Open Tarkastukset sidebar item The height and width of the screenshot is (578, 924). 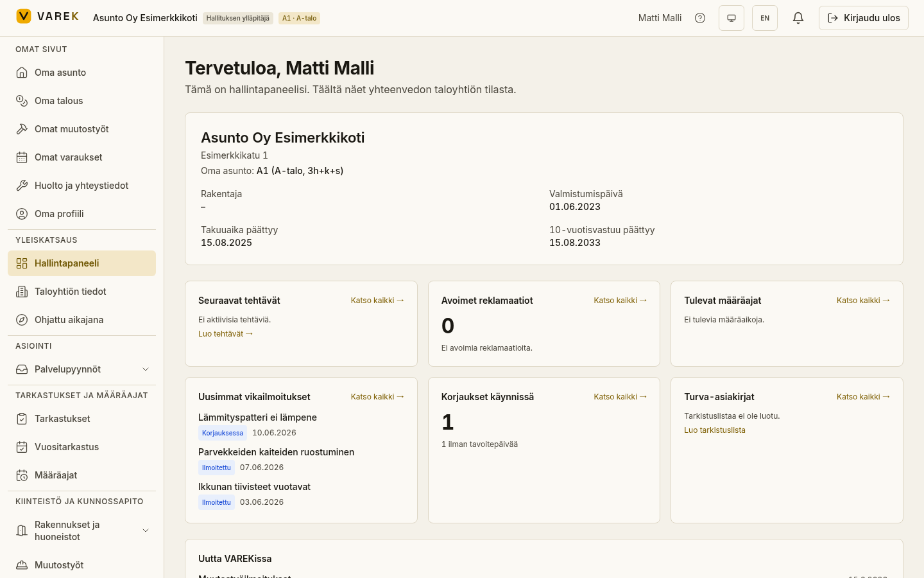click(x=81, y=419)
